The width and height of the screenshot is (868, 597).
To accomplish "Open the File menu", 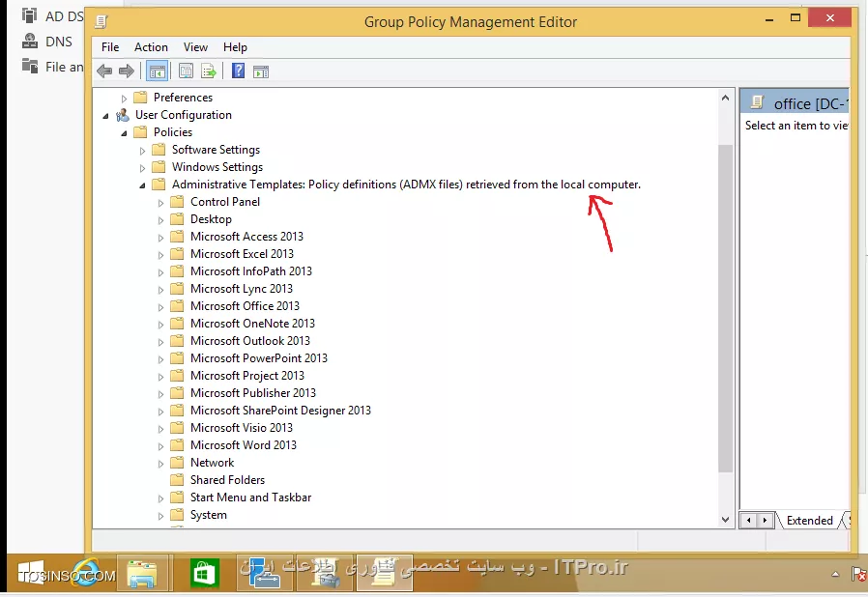I will point(110,47).
